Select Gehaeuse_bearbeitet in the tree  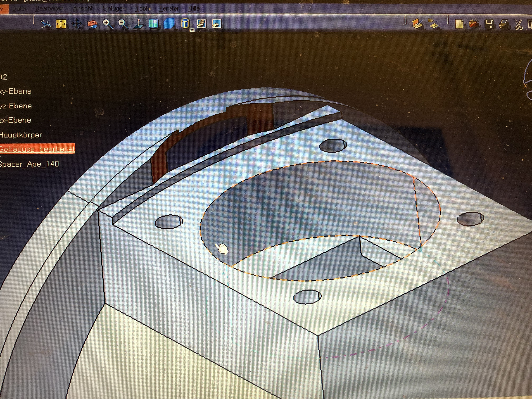tap(37, 149)
